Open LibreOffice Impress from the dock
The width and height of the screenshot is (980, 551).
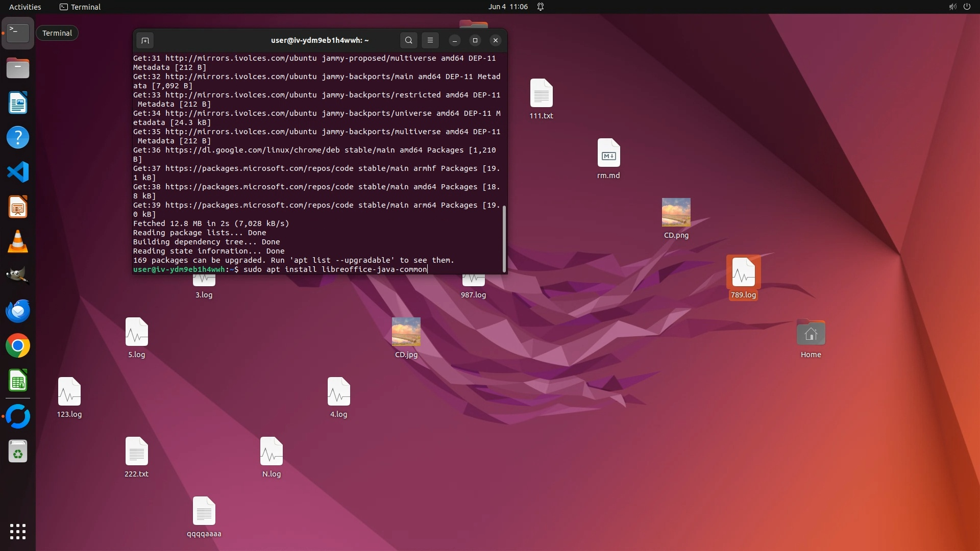(18, 207)
